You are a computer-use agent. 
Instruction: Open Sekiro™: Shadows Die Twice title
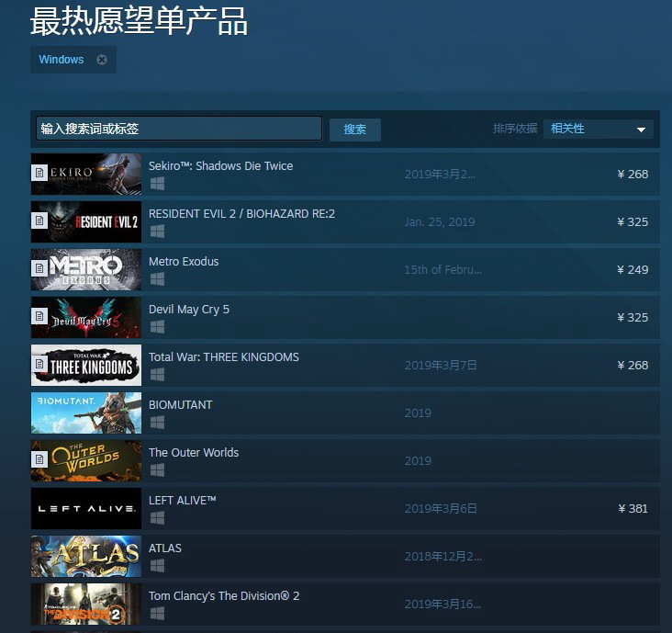click(x=220, y=166)
